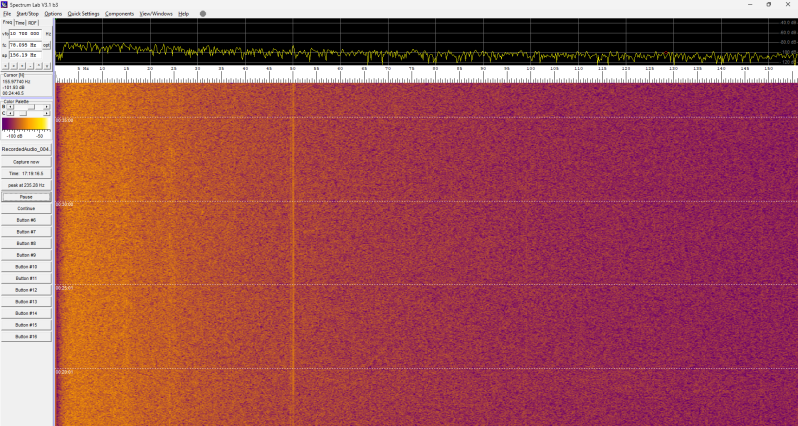Image resolution: width=798 pixels, height=426 pixels.
Task: Click the Pause button
Action: [26, 197]
